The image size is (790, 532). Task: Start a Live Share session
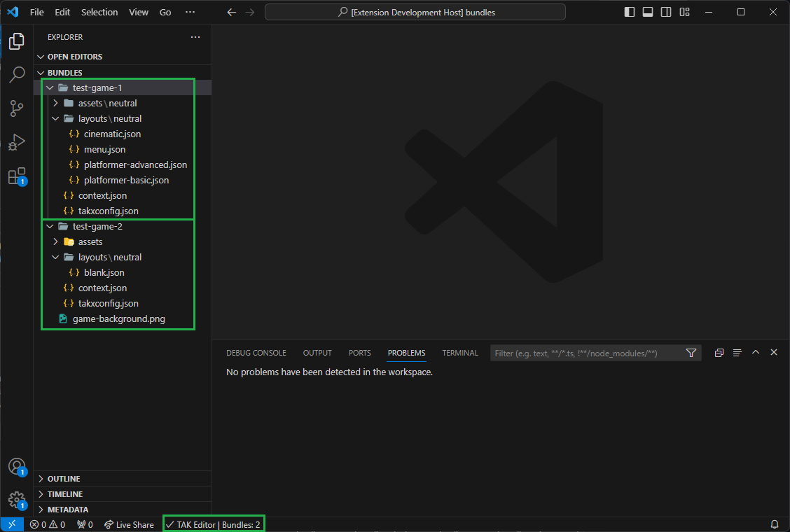click(x=129, y=524)
